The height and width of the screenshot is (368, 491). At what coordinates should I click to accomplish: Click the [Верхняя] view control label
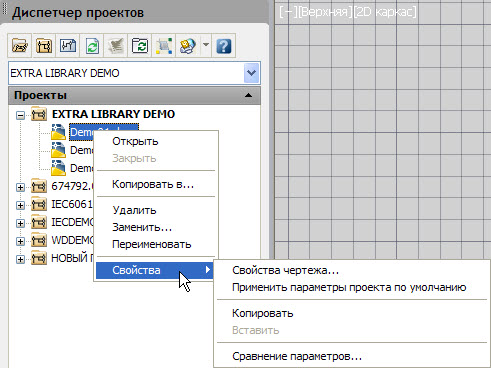coord(325,12)
